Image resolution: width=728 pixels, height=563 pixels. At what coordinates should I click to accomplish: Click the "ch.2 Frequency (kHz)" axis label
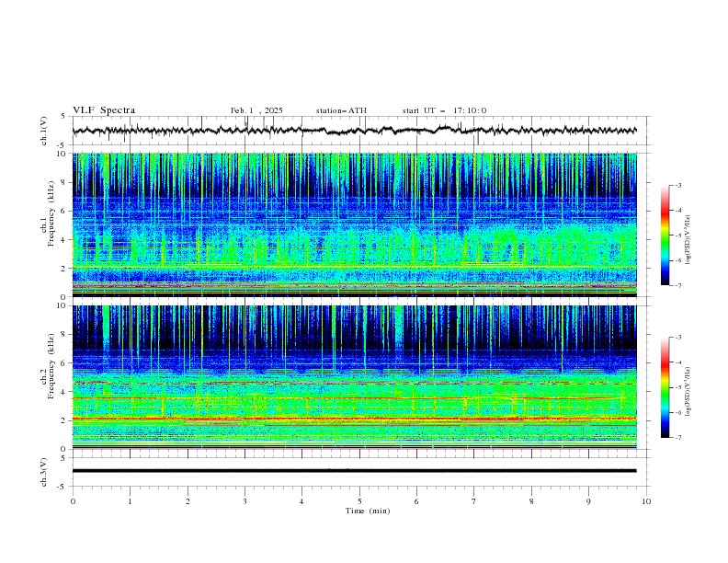point(48,366)
